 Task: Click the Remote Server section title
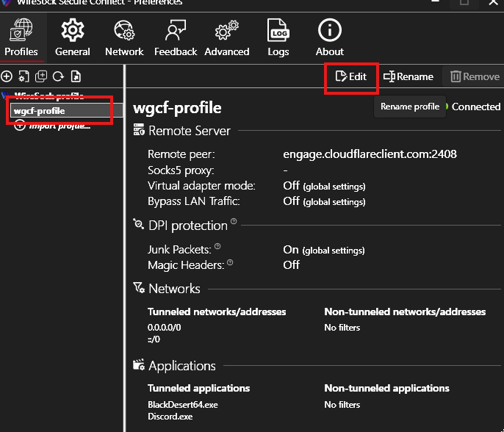point(190,131)
